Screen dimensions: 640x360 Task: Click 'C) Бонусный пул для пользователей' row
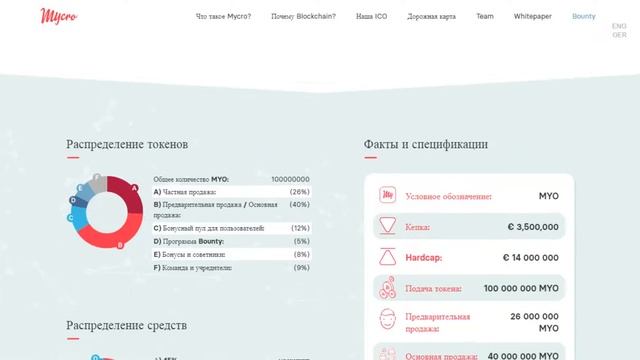(x=231, y=228)
